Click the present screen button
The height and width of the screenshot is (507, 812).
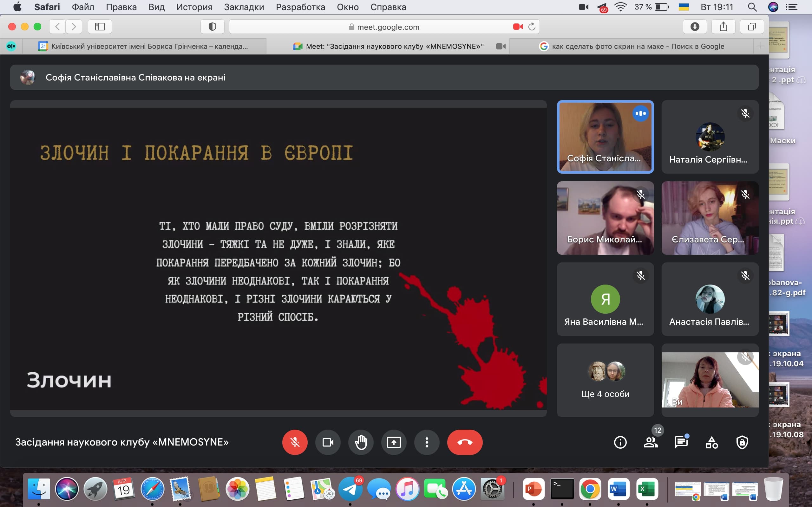click(x=394, y=442)
